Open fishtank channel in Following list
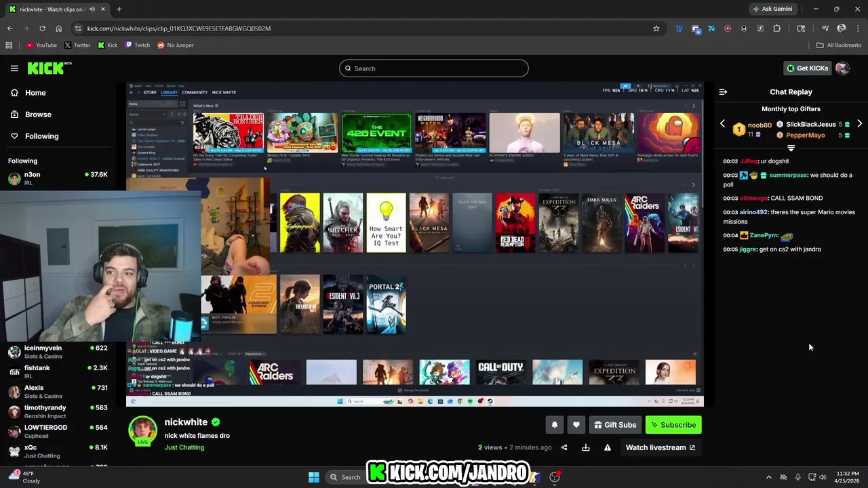 58,371
